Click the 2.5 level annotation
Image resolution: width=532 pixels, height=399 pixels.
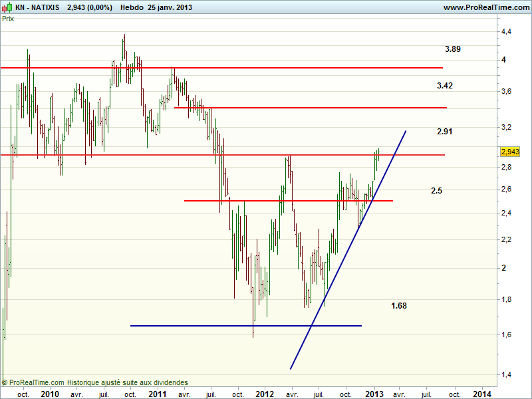click(x=436, y=191)
